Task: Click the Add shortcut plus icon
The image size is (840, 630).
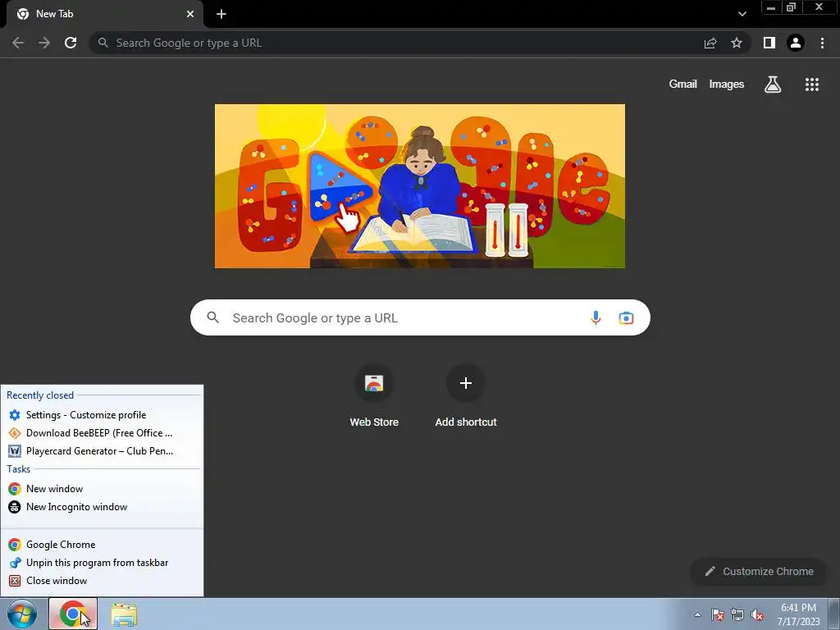Action: tap(466, 383)
